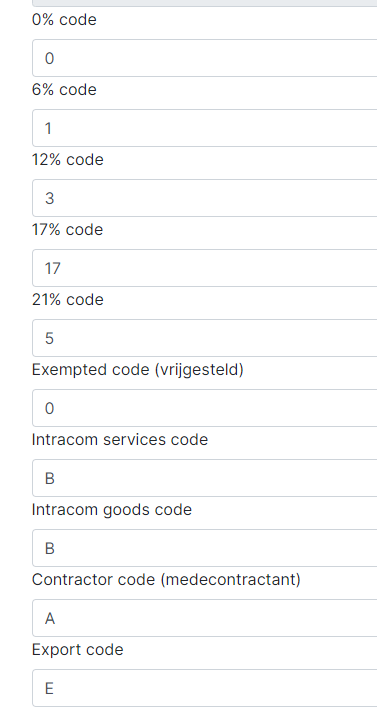Click the "0% code" label text
Image resolution: width=377 pixels, height=714 pixels.
tap(64, 20)
